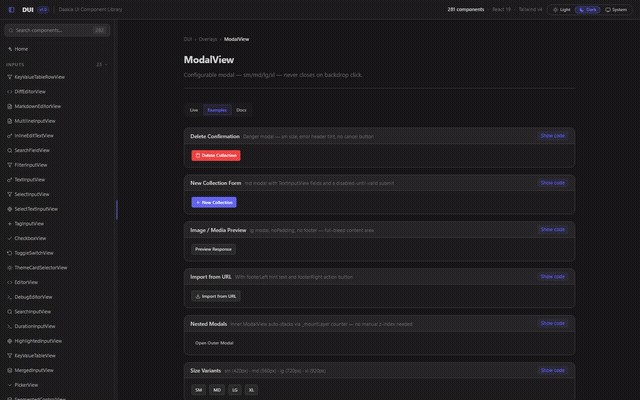Click the TextInputView icon

click(10, 180)
